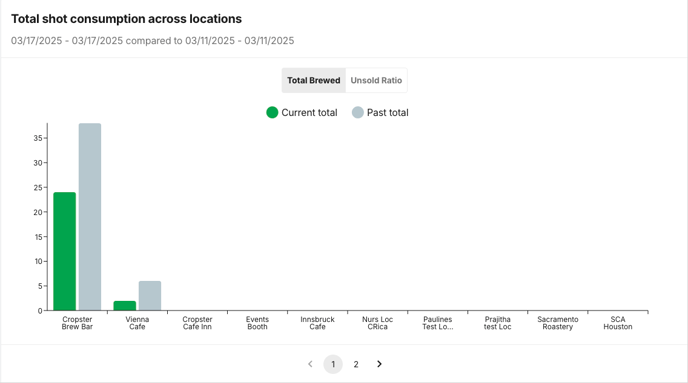Go to next page using right chevron

(x=379, y=364)
